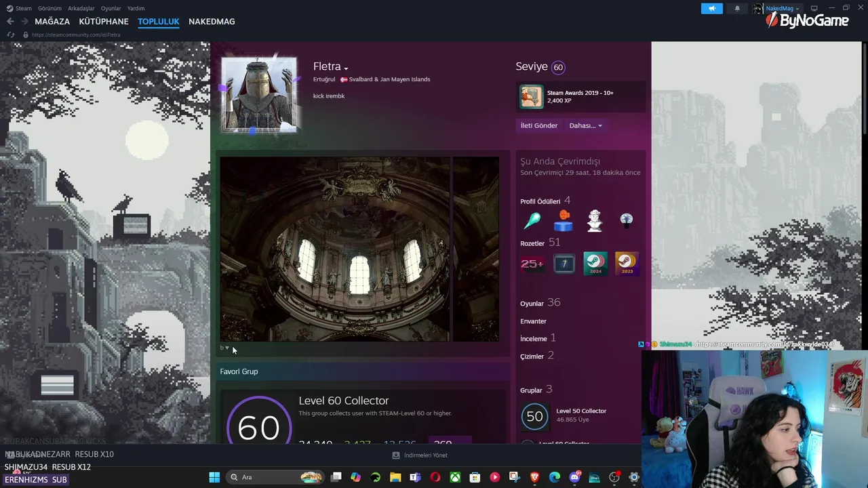This screenshot has width=868, height=488.
Task: Open the Envanter link
Action: [x=533, y=321]
